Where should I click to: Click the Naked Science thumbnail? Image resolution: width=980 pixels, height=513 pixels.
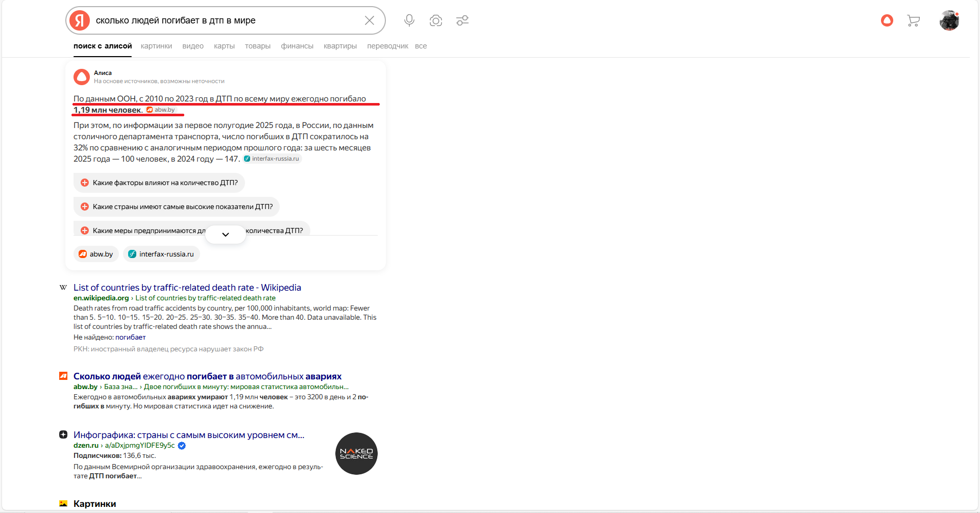pos(356,453)
